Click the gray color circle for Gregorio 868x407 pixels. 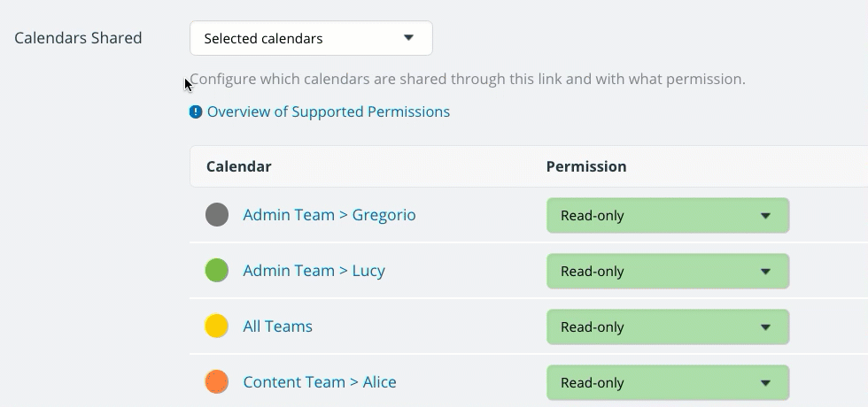pyautogui.click(x=217, y=214)
